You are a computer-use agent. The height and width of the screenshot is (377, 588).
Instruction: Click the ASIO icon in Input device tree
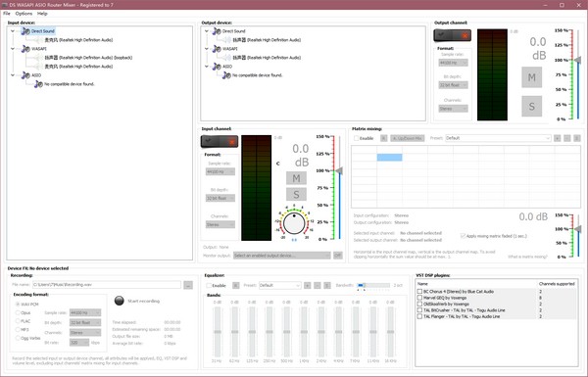point(25,75)
